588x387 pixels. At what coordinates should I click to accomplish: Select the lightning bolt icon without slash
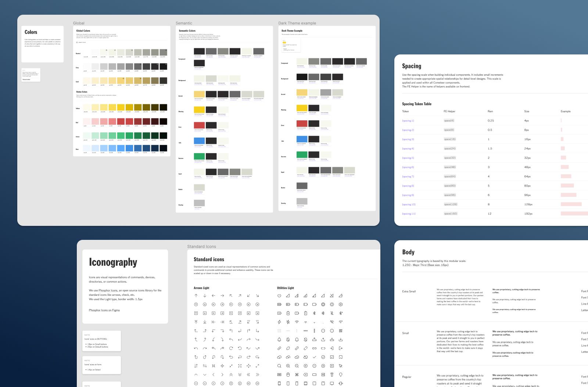(x=279, y=322)
